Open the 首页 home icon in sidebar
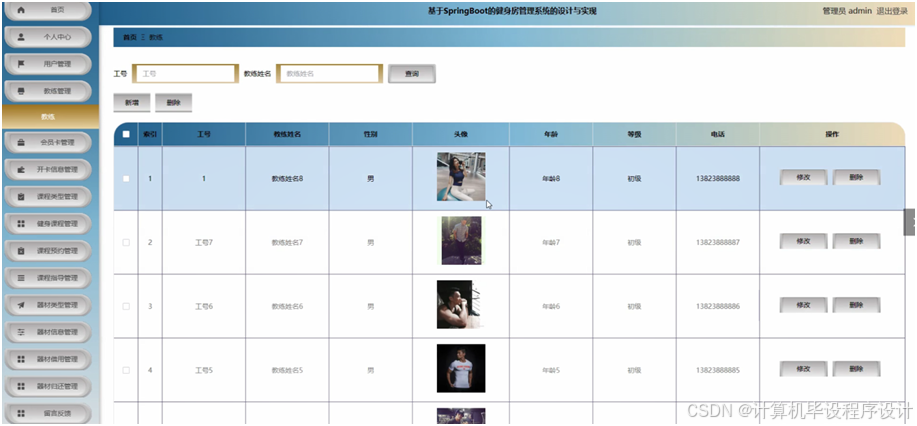 pyautogui.click(x=21, y=10)
